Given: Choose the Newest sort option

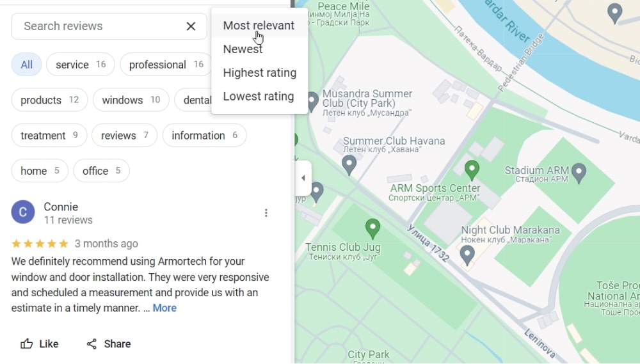Looking at the screenshot, I should [x=243, y=49].
